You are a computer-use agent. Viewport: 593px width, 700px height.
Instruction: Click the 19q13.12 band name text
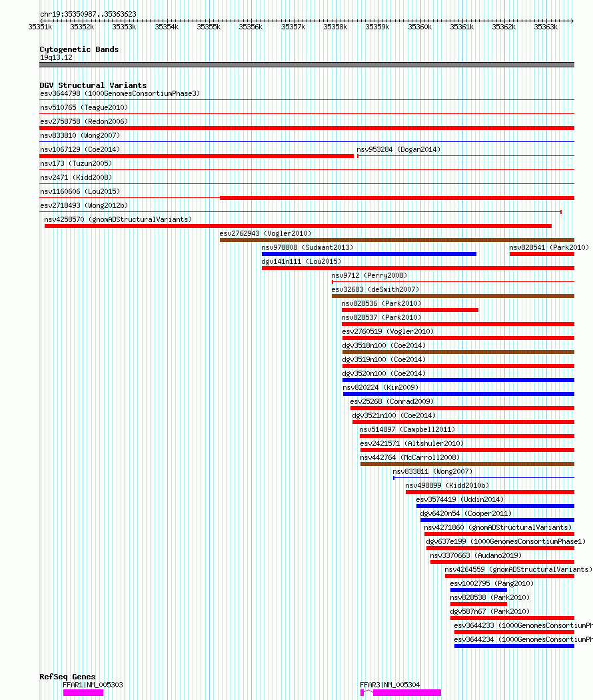click(x=56, y=57)
